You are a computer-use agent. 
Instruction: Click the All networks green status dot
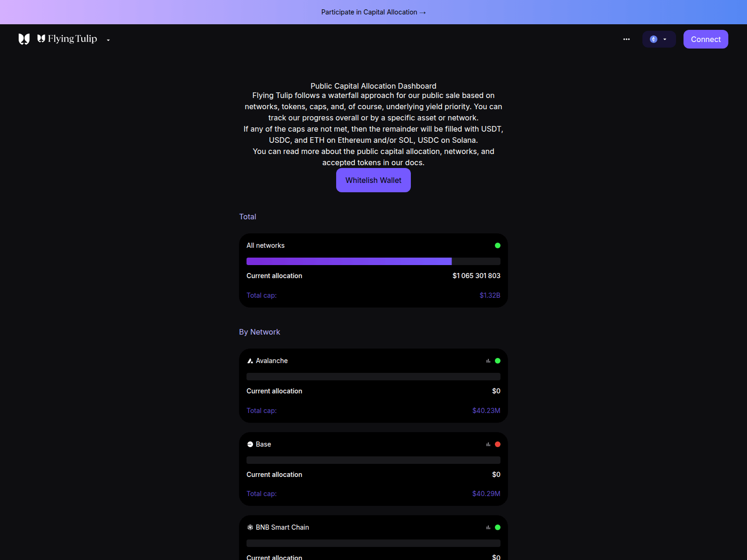[498, 245]
